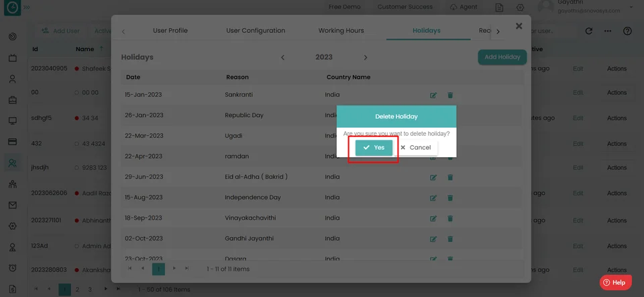
Task: Click Add User in background page
Action: pos(61,31)
